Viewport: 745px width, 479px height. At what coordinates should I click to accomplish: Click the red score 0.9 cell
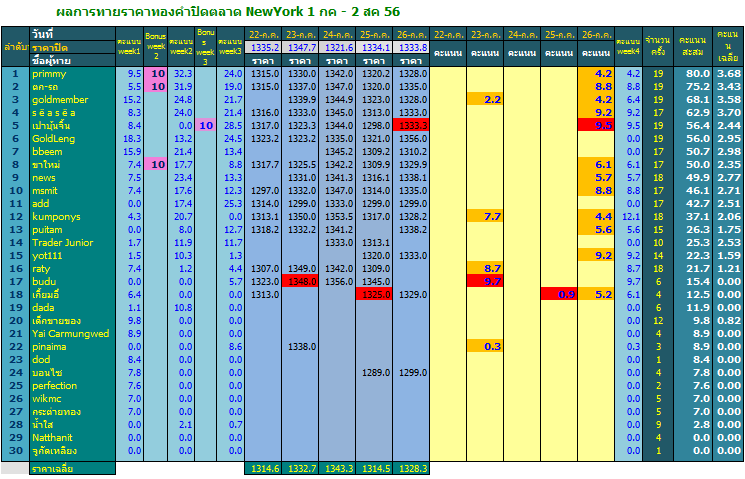(559, 295)
